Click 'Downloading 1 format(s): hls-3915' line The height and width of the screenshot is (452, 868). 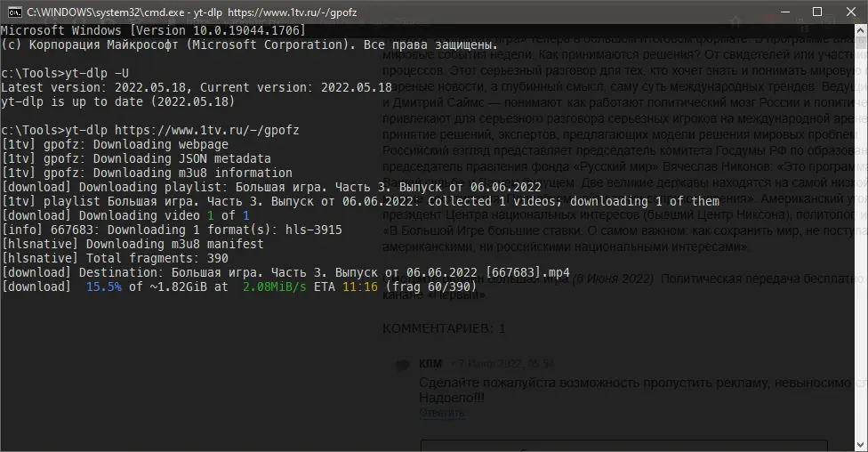click(172, 230)
